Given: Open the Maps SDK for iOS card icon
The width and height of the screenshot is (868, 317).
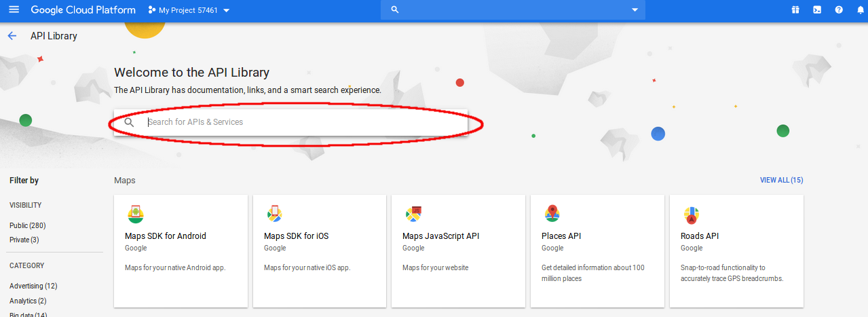Looking at the screenshot, I should click(274, 214).
